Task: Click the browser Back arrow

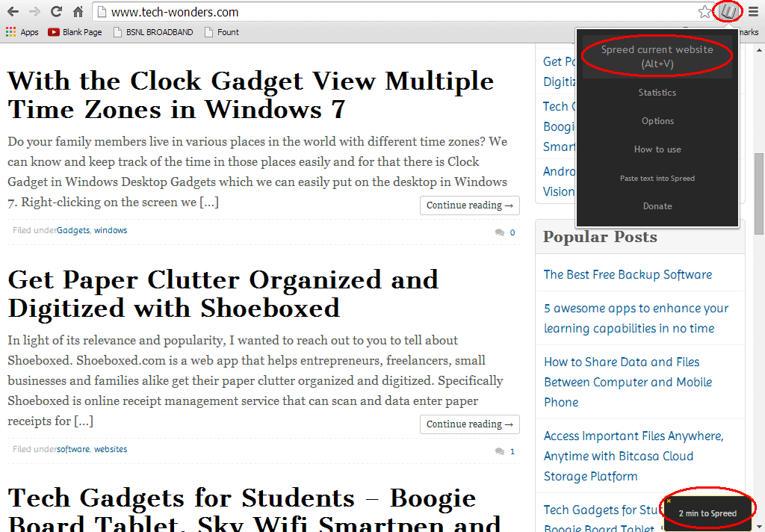Action: 13,11
